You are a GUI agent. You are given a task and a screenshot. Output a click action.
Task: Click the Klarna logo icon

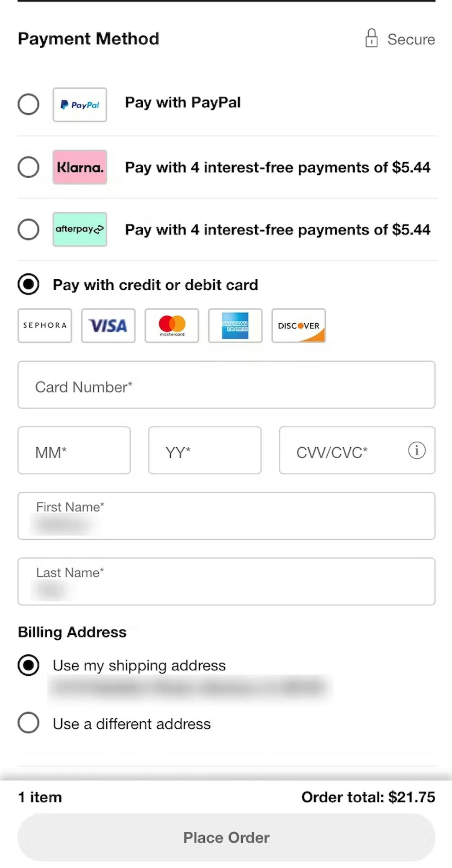click(80, 167)
